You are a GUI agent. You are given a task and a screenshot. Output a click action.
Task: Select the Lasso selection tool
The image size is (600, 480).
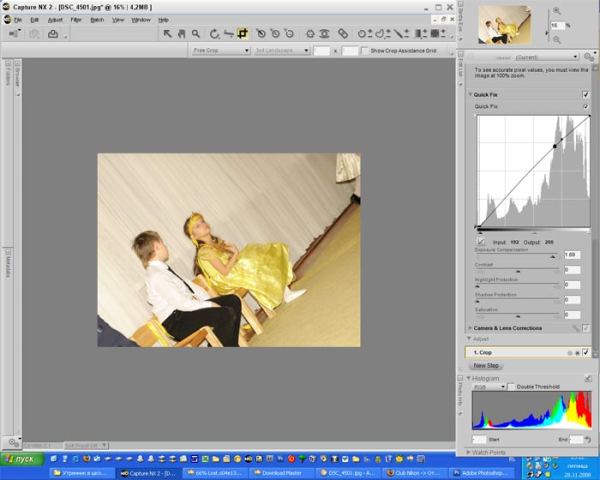(x=383, y=34)
